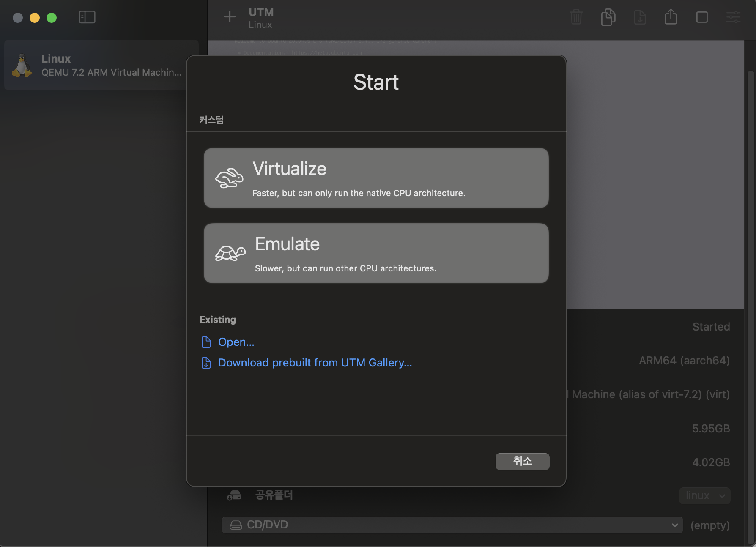Viewport: 756px width, 547px height.
Task: Click the VM console preview thumbnail
Action: click(655, 174)
